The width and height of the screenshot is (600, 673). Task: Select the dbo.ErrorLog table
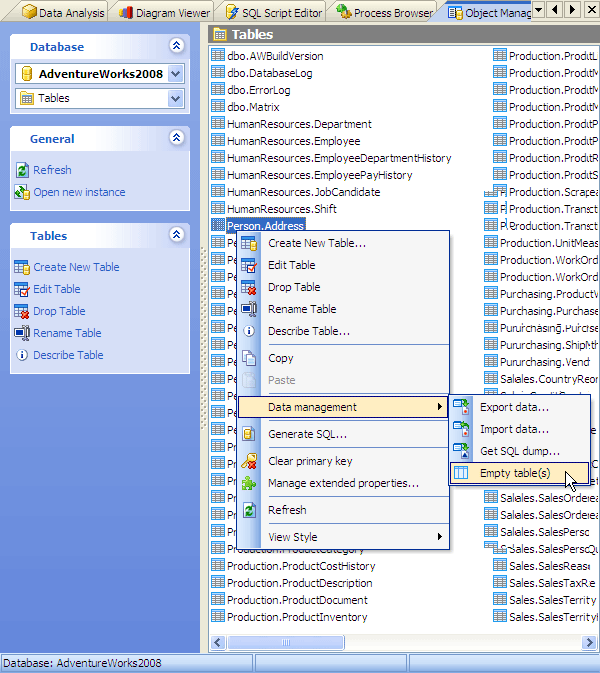[x=258, y=90]
